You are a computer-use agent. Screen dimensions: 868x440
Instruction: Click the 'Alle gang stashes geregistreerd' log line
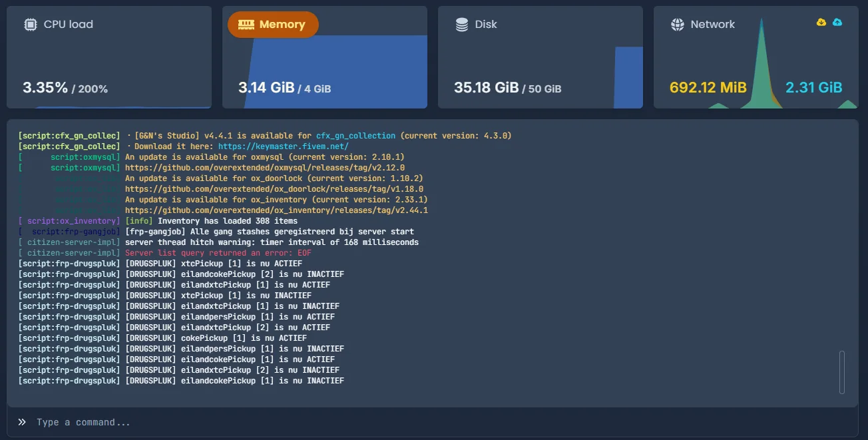point(270,232)
